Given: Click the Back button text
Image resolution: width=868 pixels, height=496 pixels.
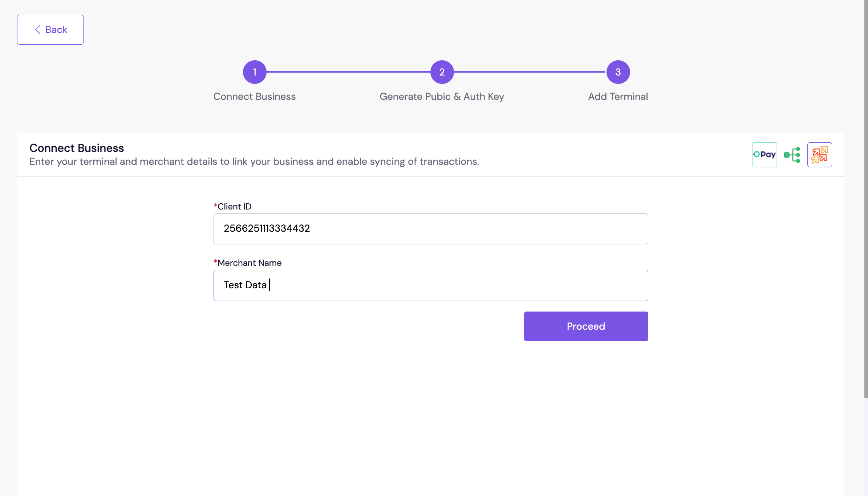Looking at the screenshot, I should (56, 30).
